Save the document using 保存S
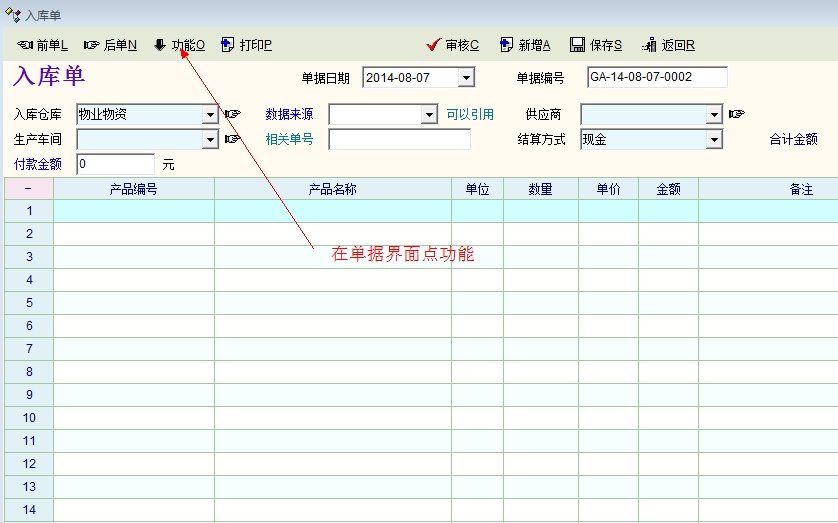 click(x=596, y=45)
